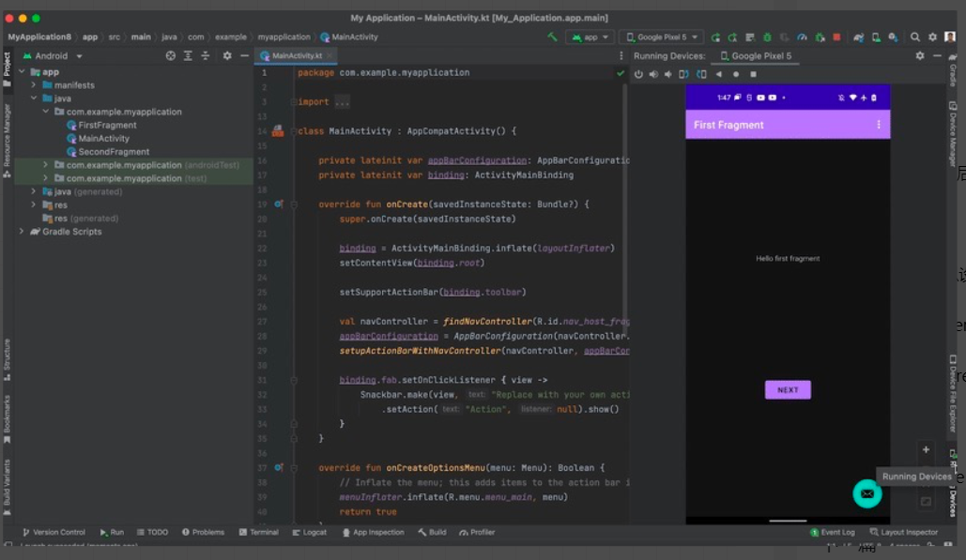Stop the running app with red square

[836, 38]
